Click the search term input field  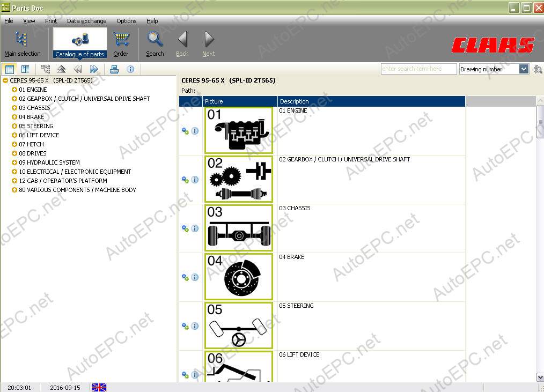pos(418,69)
